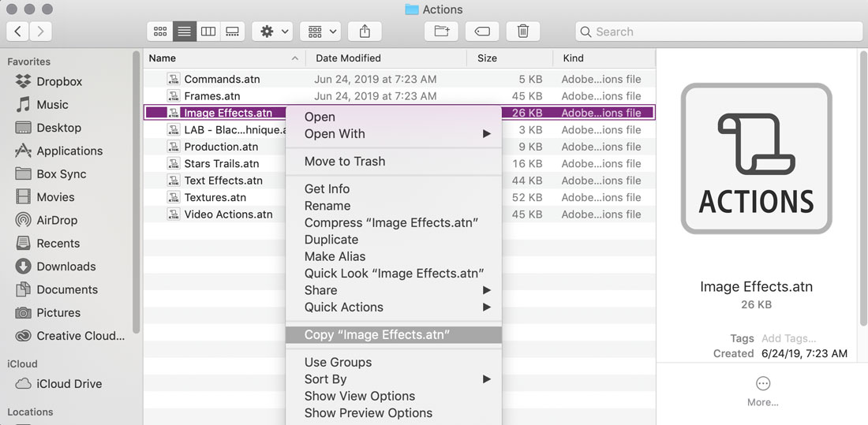Switch to gallery view
The height and width of the screenshot is (425, 868).
[233, 32]
